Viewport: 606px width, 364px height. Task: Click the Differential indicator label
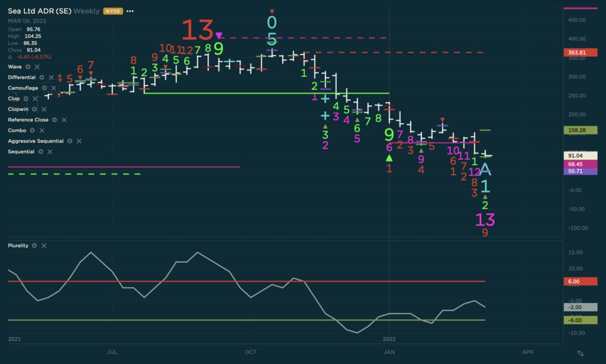point(22,78)
